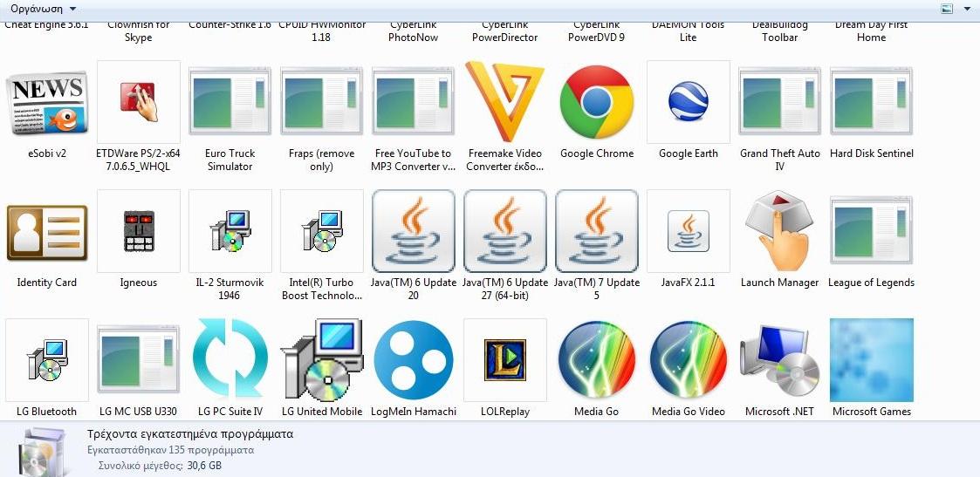Select the Google Earth icon
The width and height of the screenshot is (980, 477).
click(689, 102)
